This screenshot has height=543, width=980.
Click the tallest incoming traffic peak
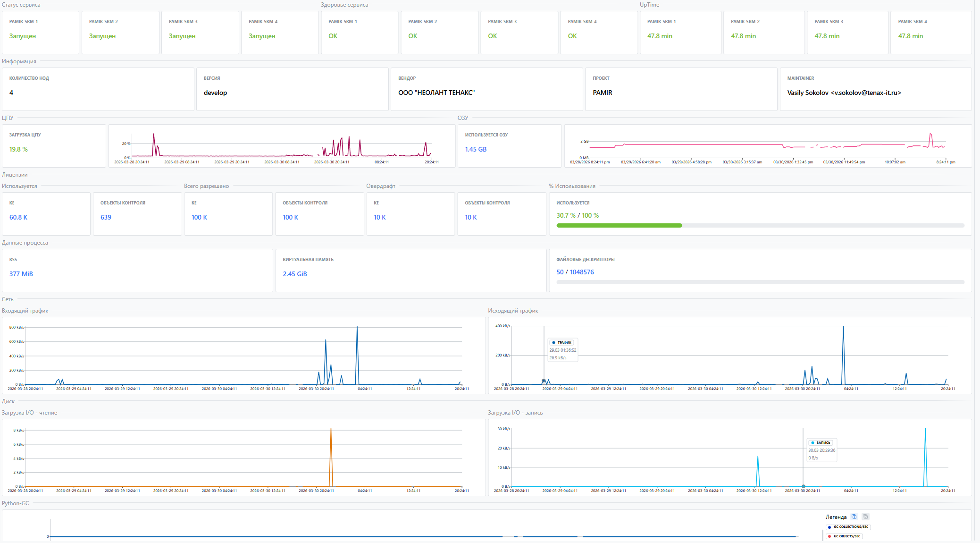tap(357, 327)
